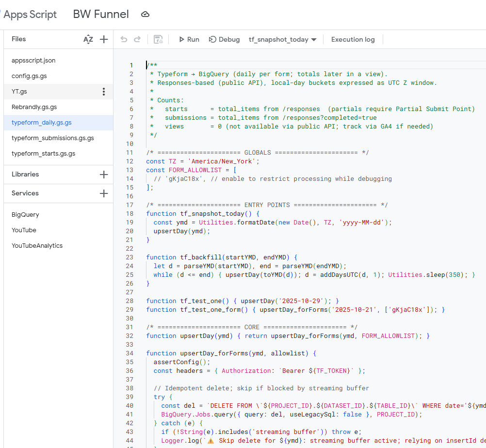
Task: Open config.gs.gs file
Action: click(58, 76)
